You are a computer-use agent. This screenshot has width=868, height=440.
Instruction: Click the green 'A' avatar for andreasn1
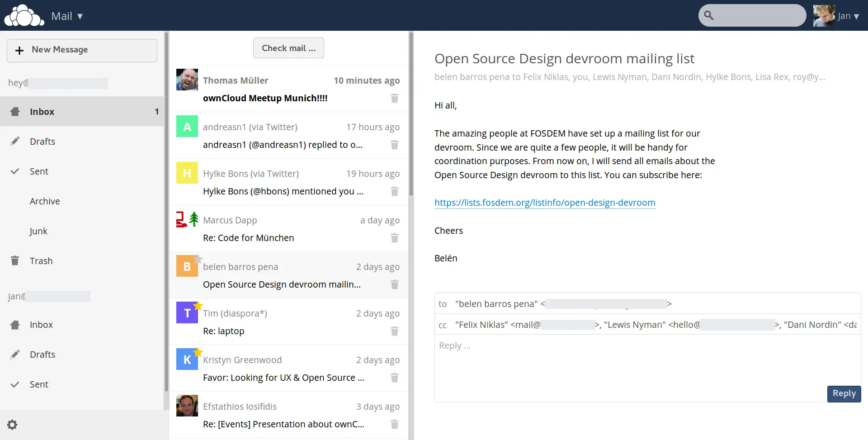(x=187, y=126)
